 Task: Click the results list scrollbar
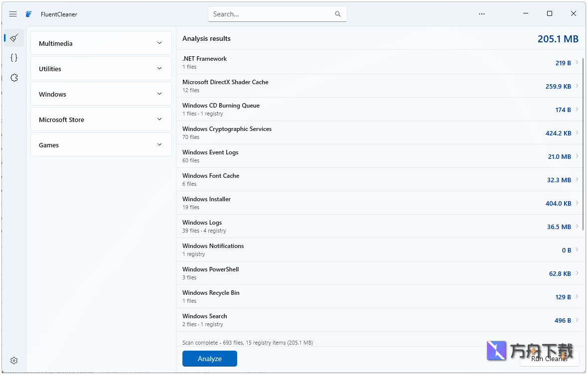click(583, 144)
